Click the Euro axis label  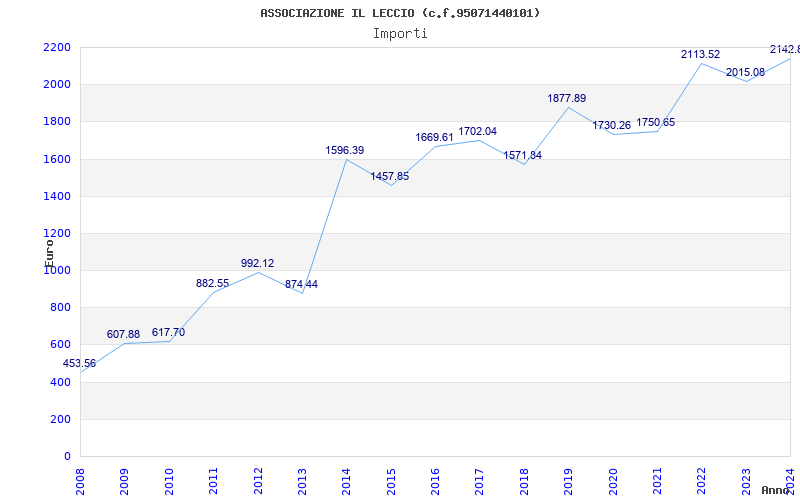tap(49, 253)
